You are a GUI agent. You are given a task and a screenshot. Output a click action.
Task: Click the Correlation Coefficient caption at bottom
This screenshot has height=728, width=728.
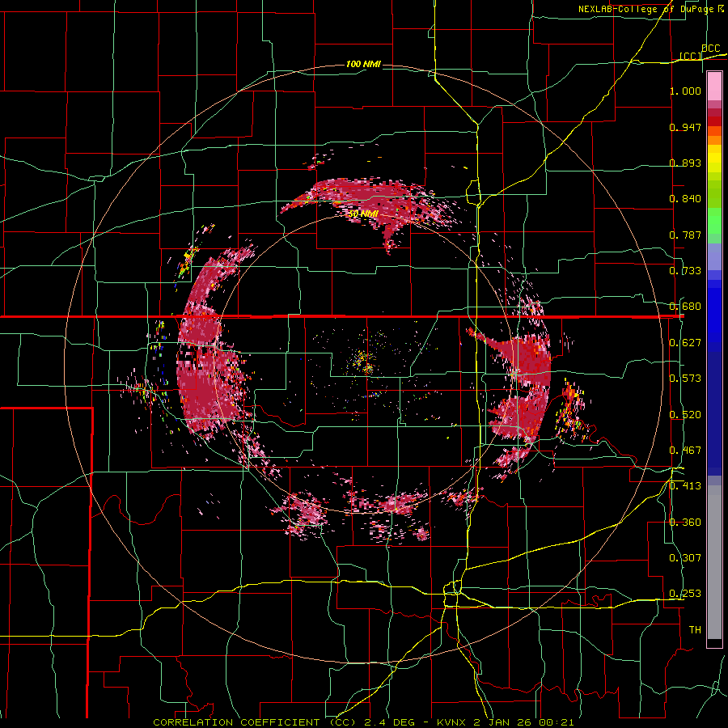click(x=363, y=722)
